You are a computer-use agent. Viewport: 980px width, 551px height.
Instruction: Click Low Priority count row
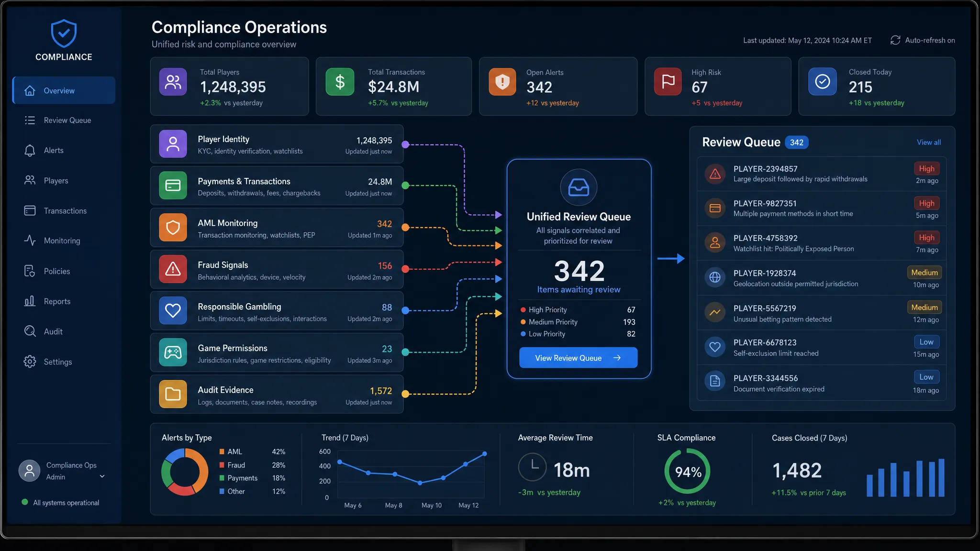coord(578,334)
